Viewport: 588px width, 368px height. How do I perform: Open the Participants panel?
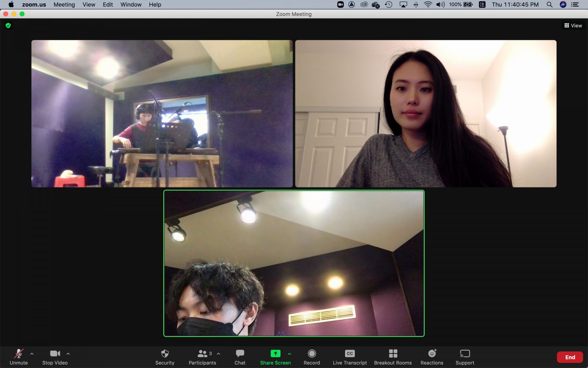tap(202, 357)
